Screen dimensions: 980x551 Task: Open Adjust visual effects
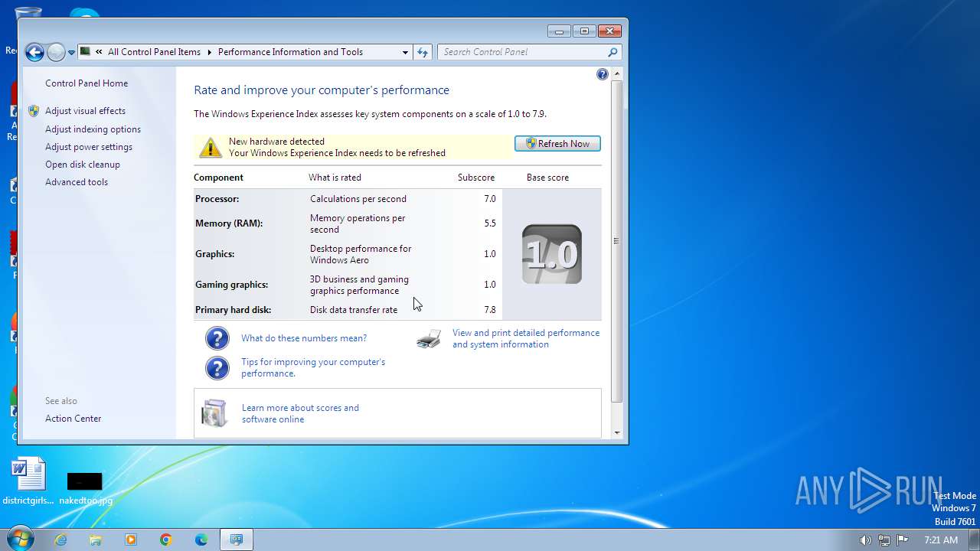(85, 111)
